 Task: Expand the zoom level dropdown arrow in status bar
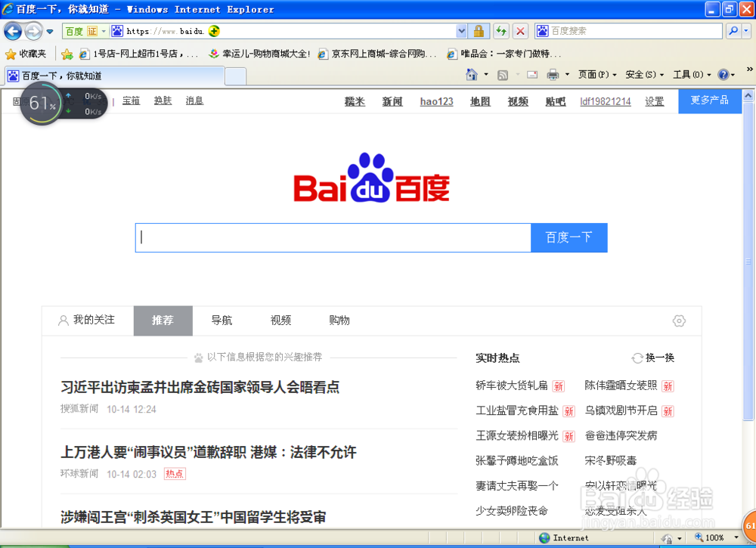coord(736,537)
